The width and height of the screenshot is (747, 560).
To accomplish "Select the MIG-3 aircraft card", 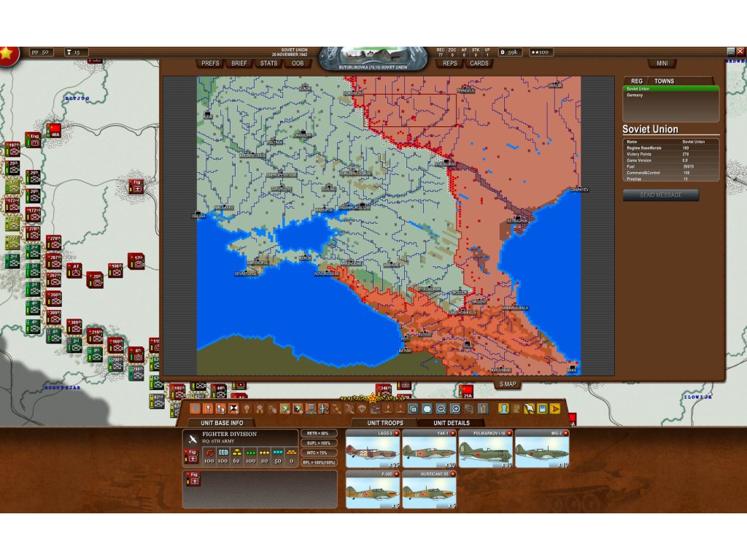I will (x=542, y=448).
